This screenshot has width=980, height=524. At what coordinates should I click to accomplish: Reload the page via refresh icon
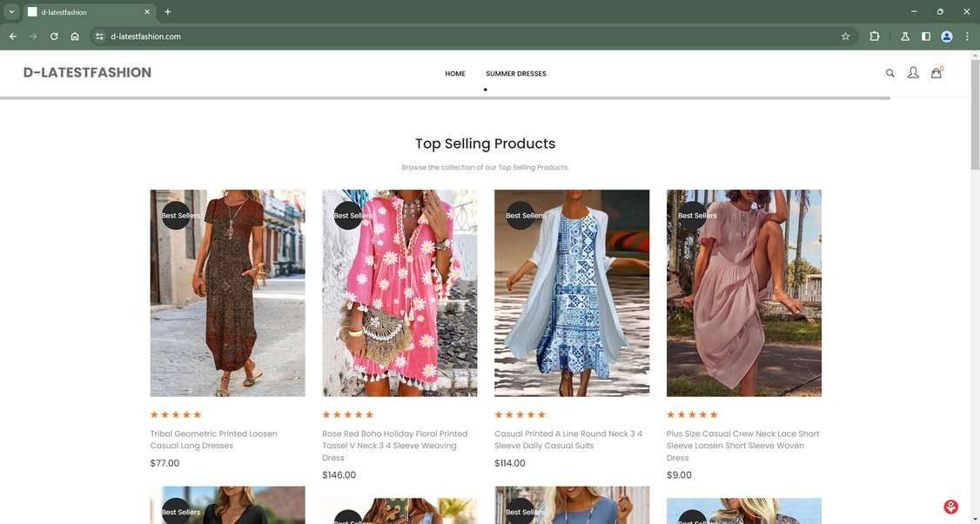tap(53, 37)
